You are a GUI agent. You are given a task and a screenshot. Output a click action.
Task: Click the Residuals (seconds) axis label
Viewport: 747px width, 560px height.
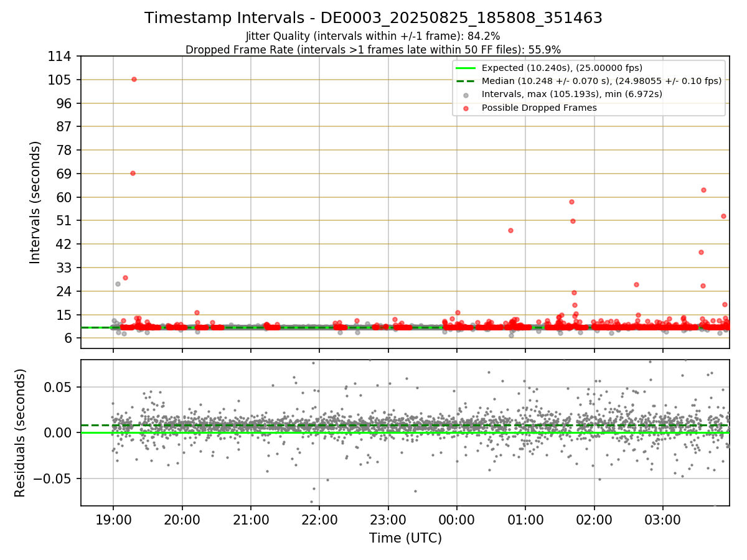tap(20, 432)
